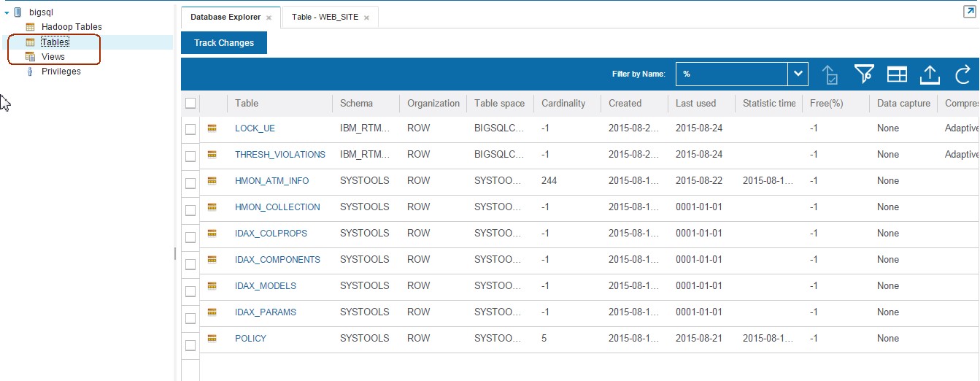Click the funnel filter icon

coord(864,74)
